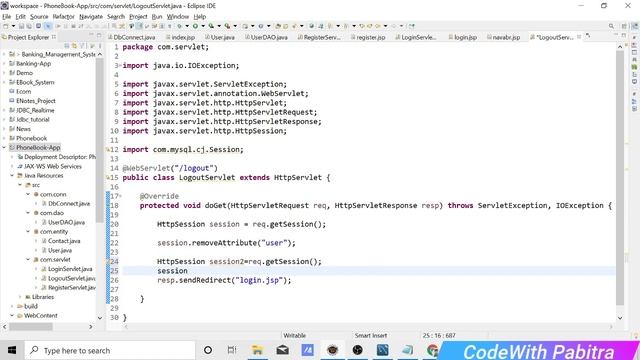Click the Save toolbar icon
The image size is (640, 360).
(21, 26)
